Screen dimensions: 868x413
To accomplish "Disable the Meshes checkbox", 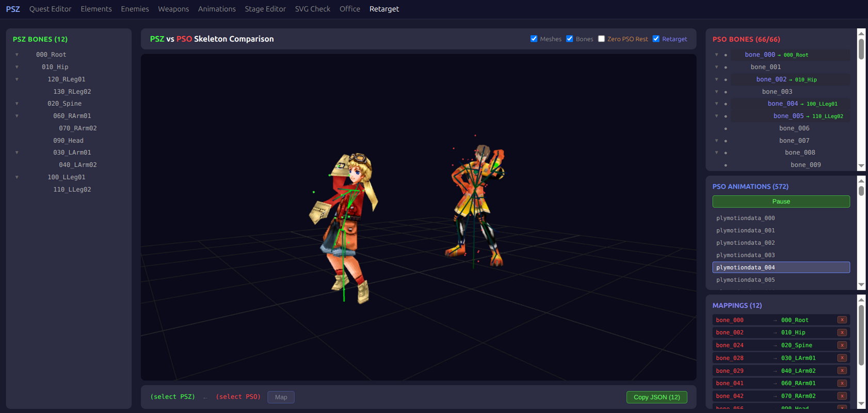I will (x=534, y=39).
